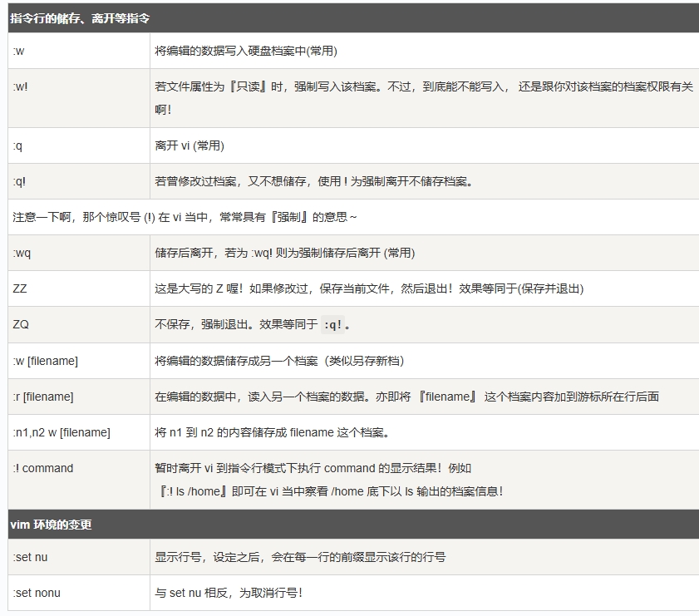Image resolution: width=699 pixels, height=616 pixels.
Task: Click the ":w!" command cell
Action: tap(79, 98)
